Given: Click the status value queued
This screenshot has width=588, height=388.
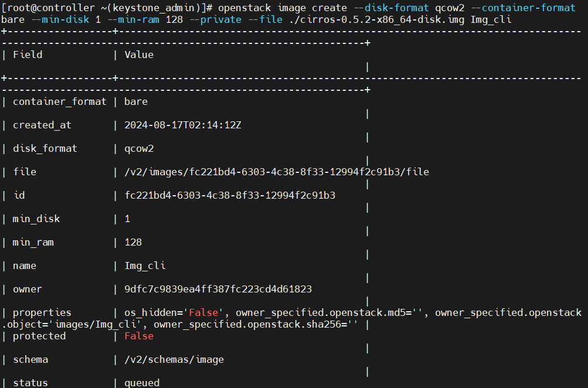Looking at the screenshot, I should 142,383.
